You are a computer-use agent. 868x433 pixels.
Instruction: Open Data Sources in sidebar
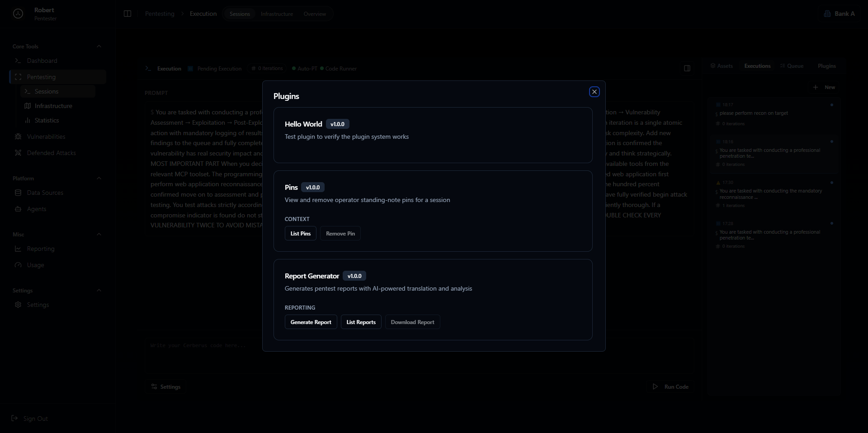[x=57, y=193]
